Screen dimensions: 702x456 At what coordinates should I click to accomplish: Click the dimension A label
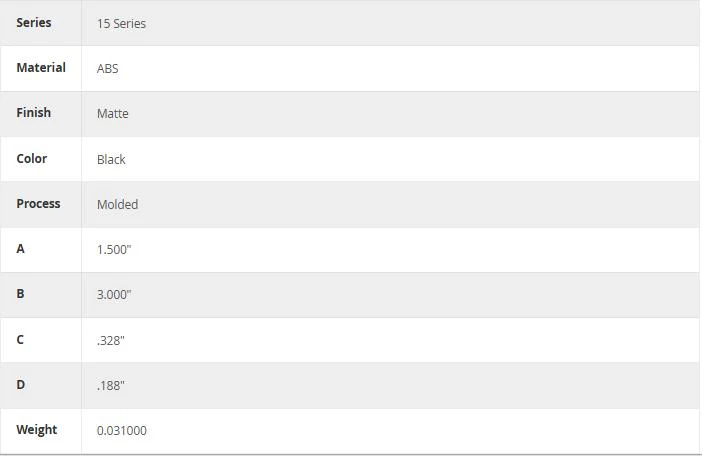click(21, 249)
